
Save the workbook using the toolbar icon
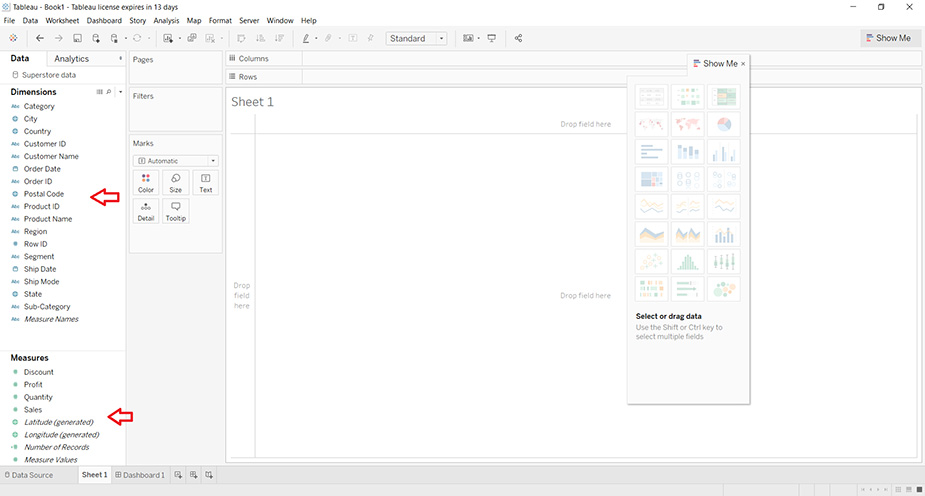point(77,38)
